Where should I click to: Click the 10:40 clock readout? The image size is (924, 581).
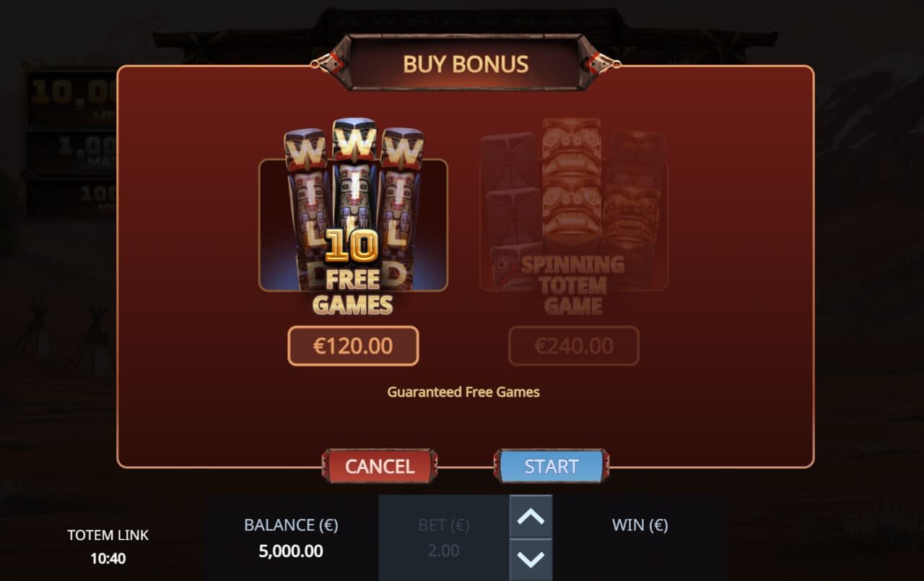click(108, 558)
